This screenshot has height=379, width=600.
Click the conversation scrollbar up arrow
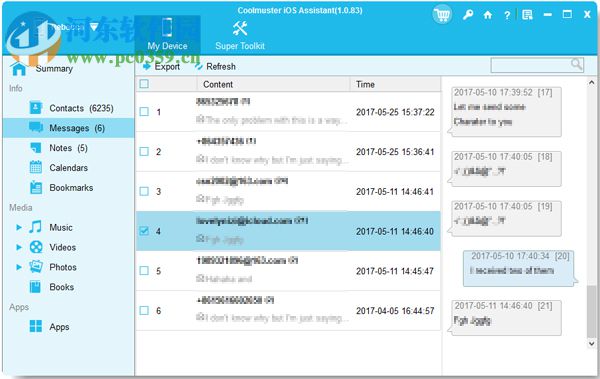(591, 82)
